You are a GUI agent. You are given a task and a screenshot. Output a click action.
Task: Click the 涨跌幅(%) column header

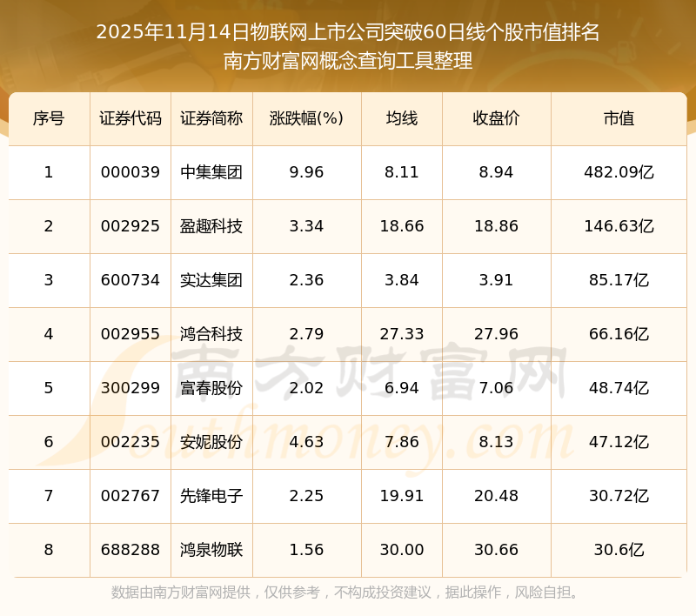pyautogui.click(x=306, y=118)
